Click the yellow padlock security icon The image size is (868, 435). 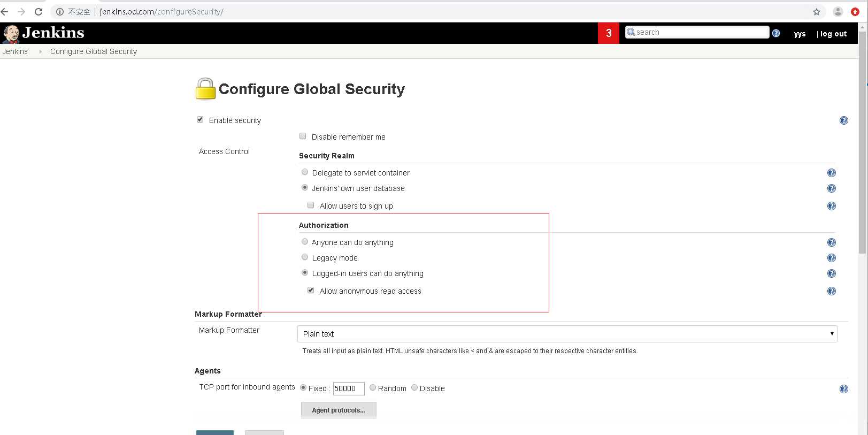(x=205, y=89)
